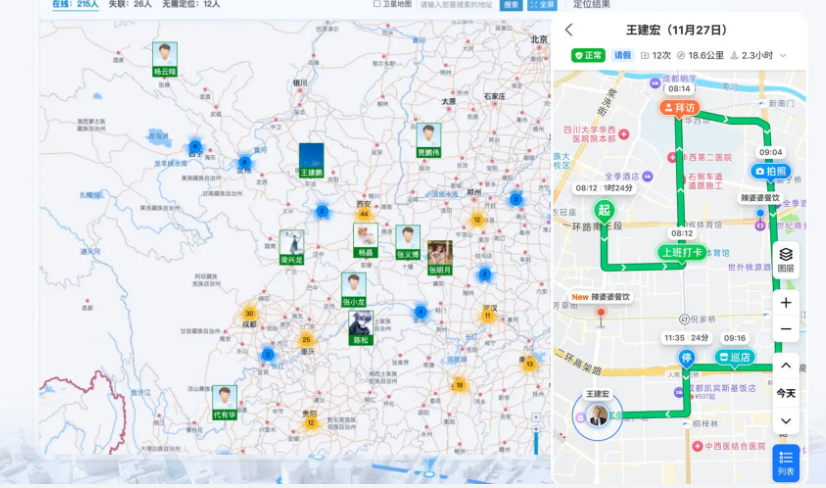Select the 在线 215人 filter tab

point(75,4)
